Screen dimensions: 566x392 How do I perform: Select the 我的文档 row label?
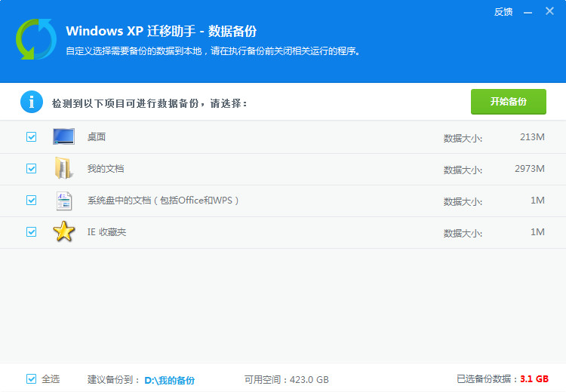pyautogui.click(x=106, y=169)
